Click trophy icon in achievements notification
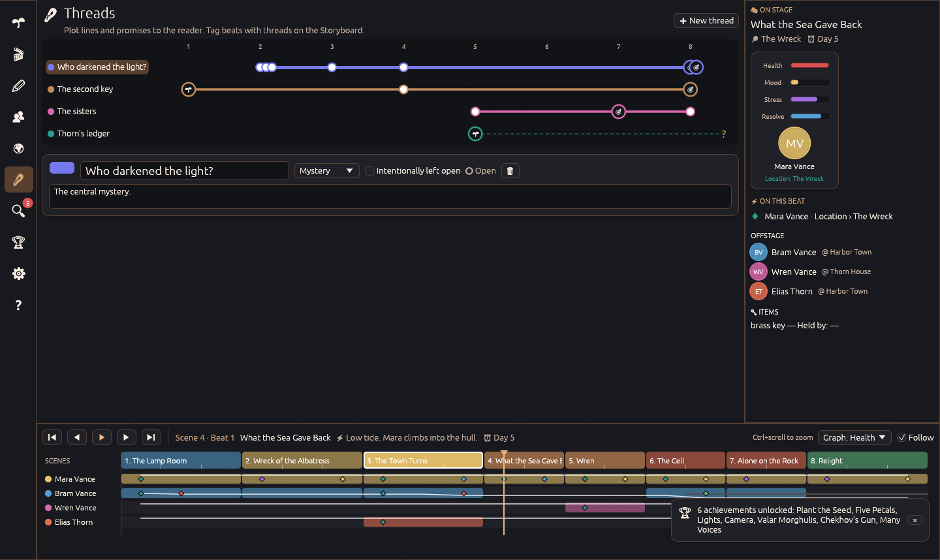The image size is (940, 560). (685, 513)
